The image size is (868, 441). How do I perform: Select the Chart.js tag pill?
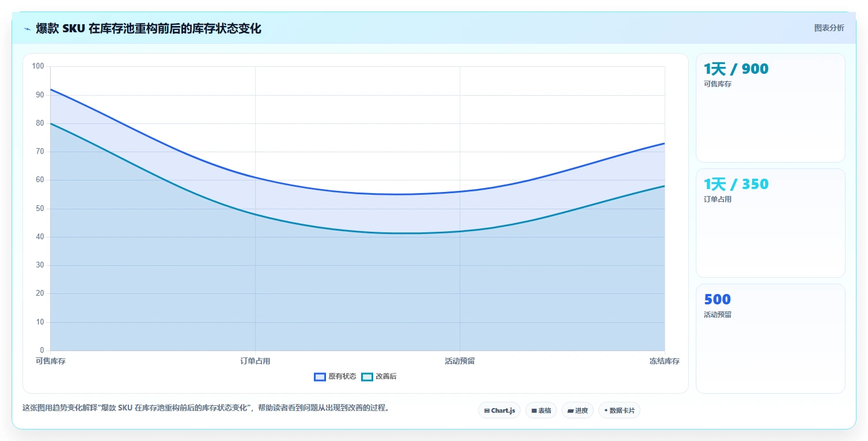tap(499, 410)
